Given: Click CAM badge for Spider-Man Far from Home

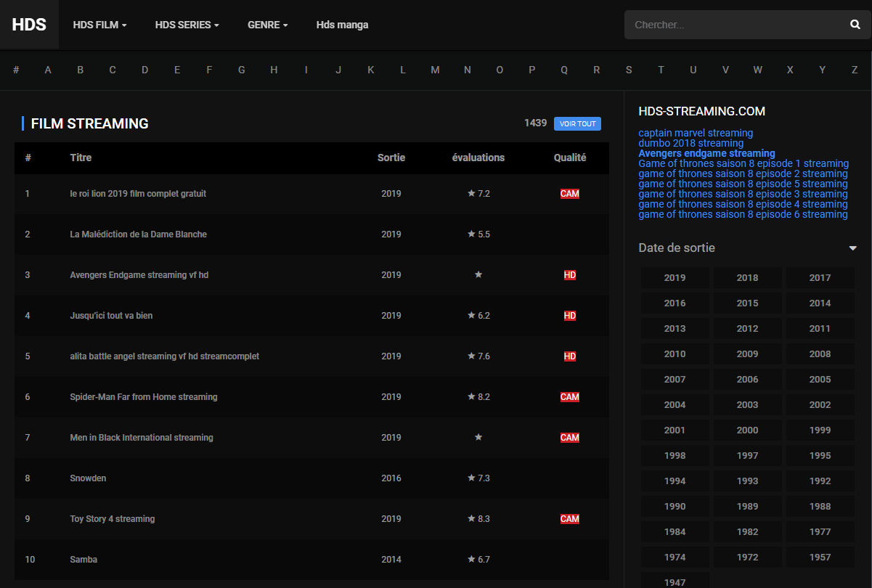Looking at the screenshot, I should tap(570, 397).
